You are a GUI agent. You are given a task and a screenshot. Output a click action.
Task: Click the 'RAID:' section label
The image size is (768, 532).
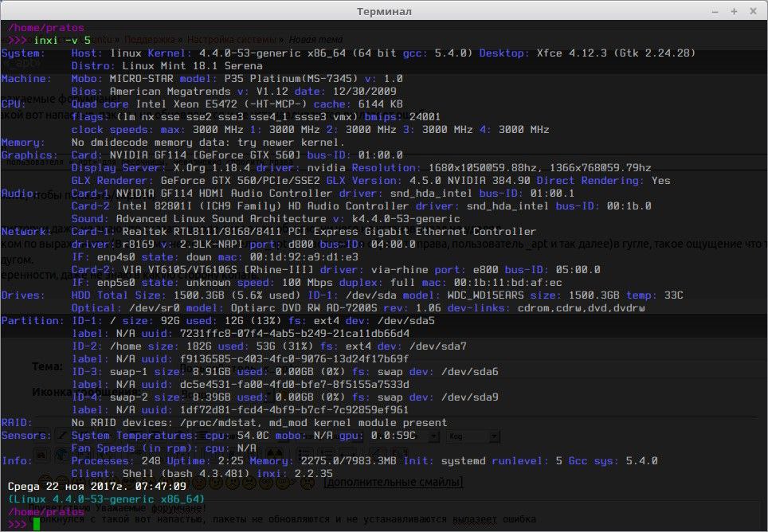(x=17, y=422)
